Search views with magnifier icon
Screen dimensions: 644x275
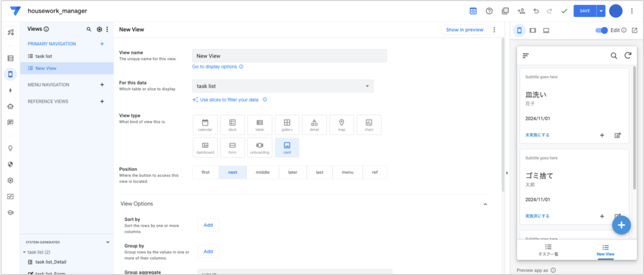[x=89, y=30]
